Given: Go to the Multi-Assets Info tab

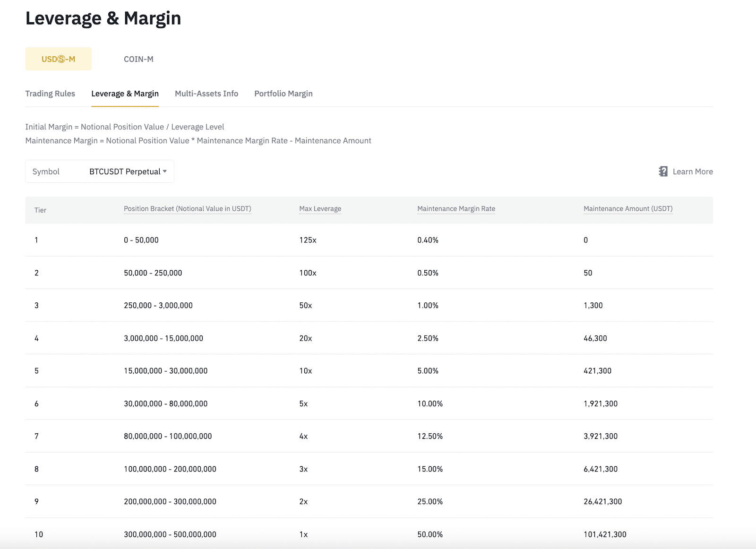Looking at the screenshot, I should click(206, 94).
